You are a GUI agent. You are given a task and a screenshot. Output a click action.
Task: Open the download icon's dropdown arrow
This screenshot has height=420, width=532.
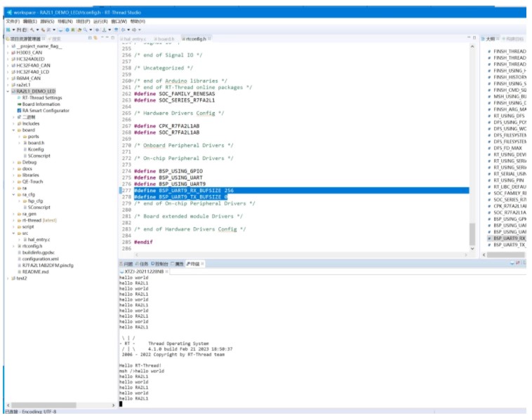click(x=109, y=30)
